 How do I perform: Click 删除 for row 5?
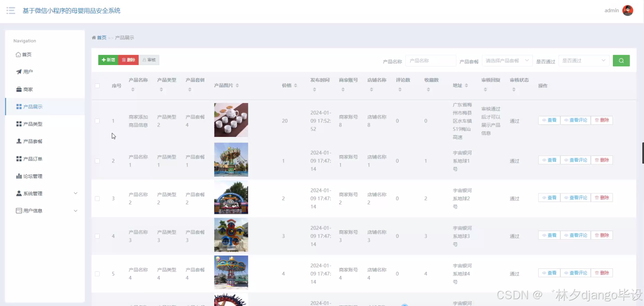point(602,273)
